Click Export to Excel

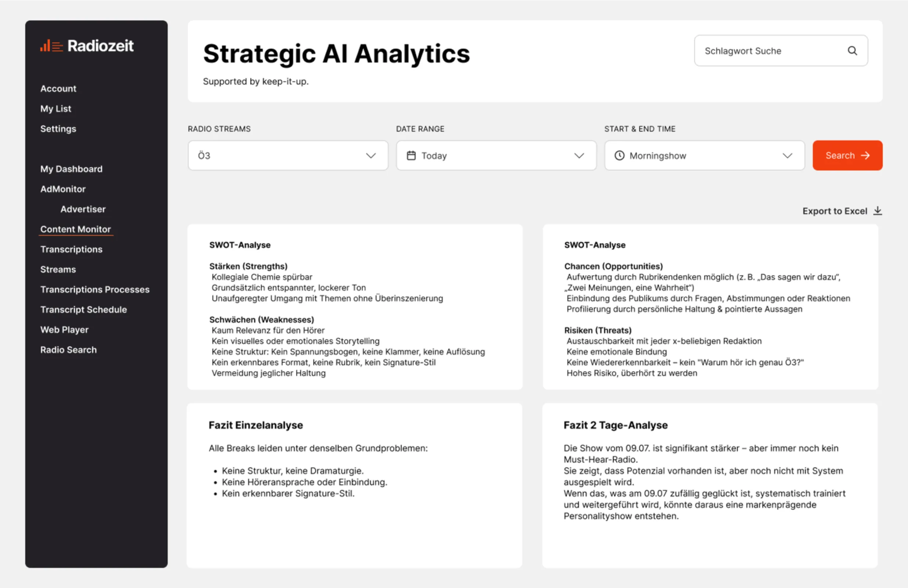pos(835,211)
